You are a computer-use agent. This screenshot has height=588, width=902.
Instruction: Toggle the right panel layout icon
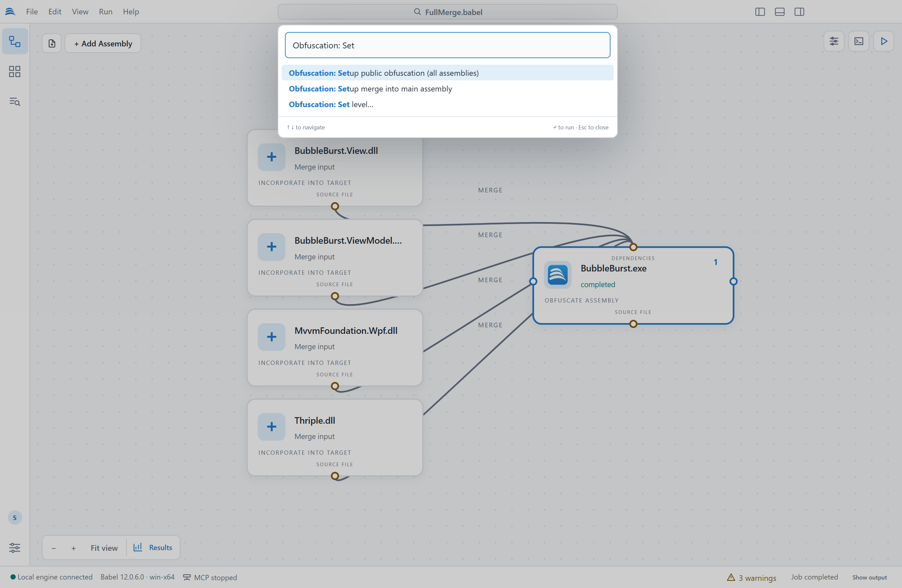[799, 12]
